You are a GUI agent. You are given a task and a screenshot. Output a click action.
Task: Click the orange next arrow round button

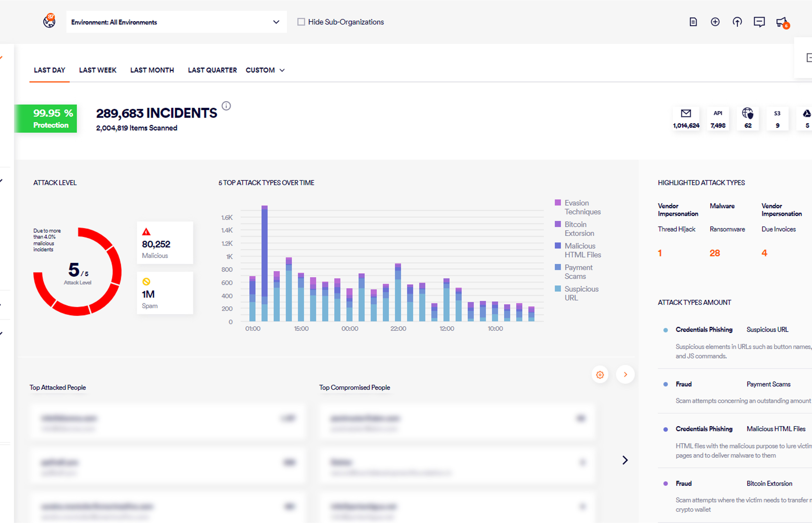click(x=625, y=374)
